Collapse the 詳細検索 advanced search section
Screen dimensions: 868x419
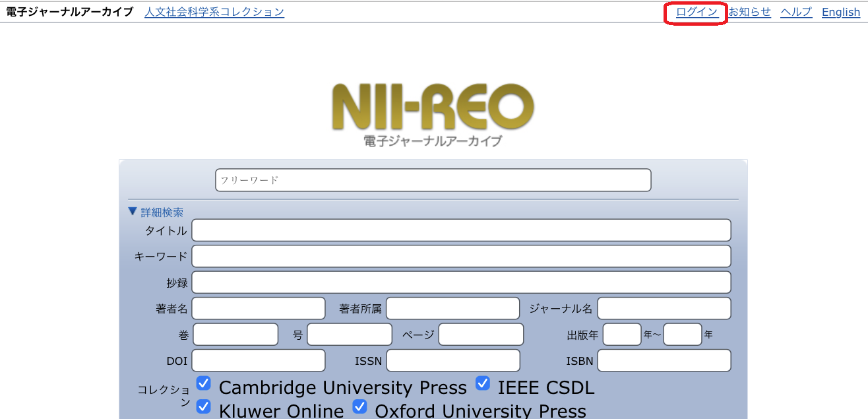pos(156,212)
